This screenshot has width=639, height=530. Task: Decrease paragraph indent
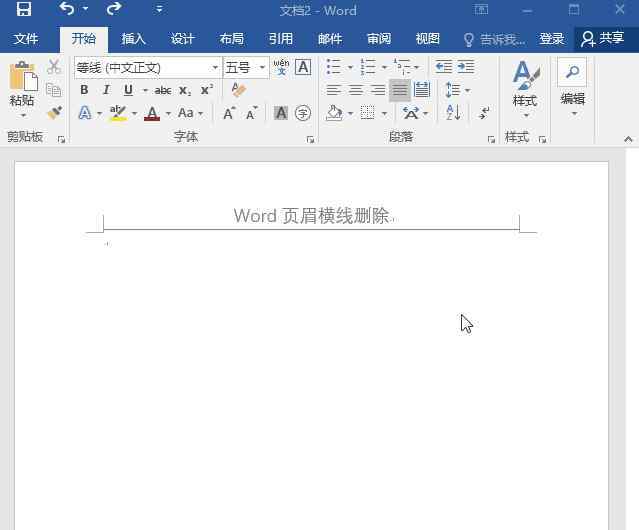click(443, 66)
